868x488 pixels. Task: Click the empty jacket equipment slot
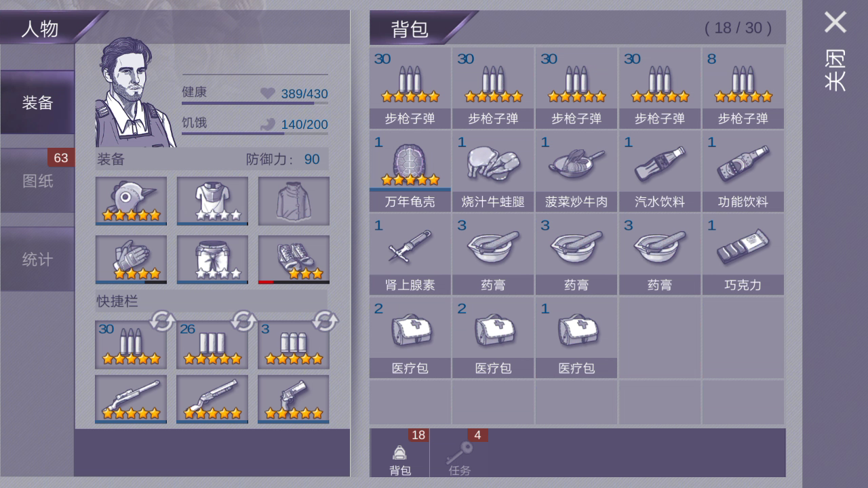click(x=294, y=201)
